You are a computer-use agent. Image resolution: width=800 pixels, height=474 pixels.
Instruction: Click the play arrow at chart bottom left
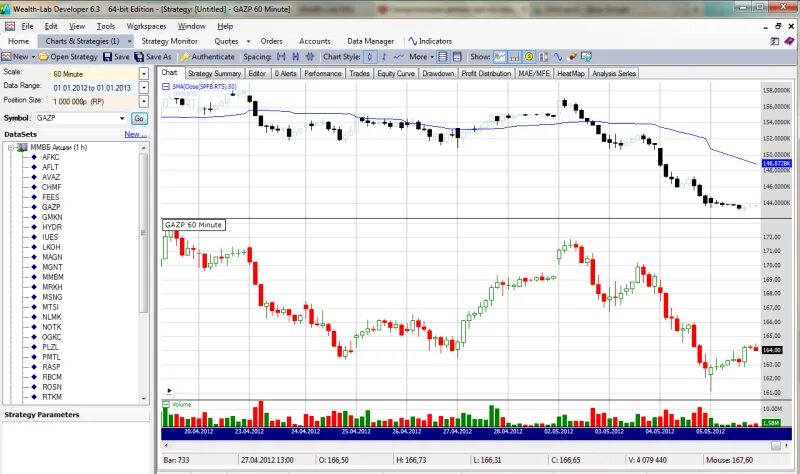[x=169, y=391]
